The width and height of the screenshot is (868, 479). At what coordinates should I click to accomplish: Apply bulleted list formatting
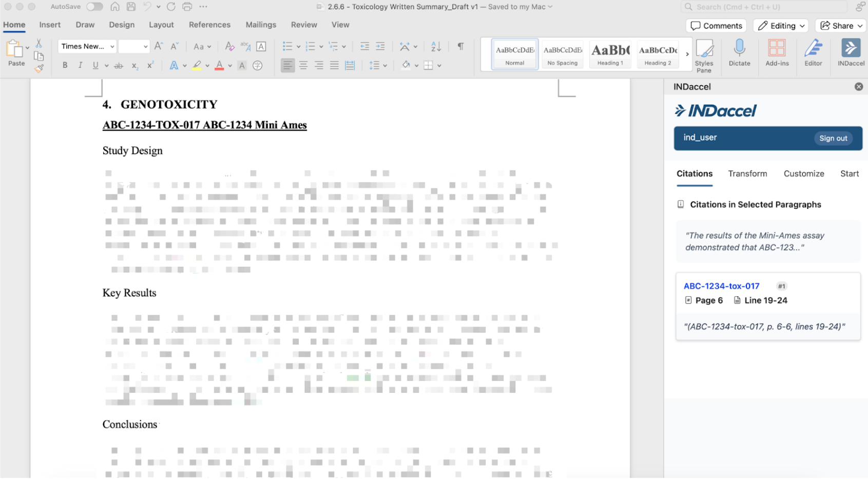pyautogui.click(x=287, y=47)
